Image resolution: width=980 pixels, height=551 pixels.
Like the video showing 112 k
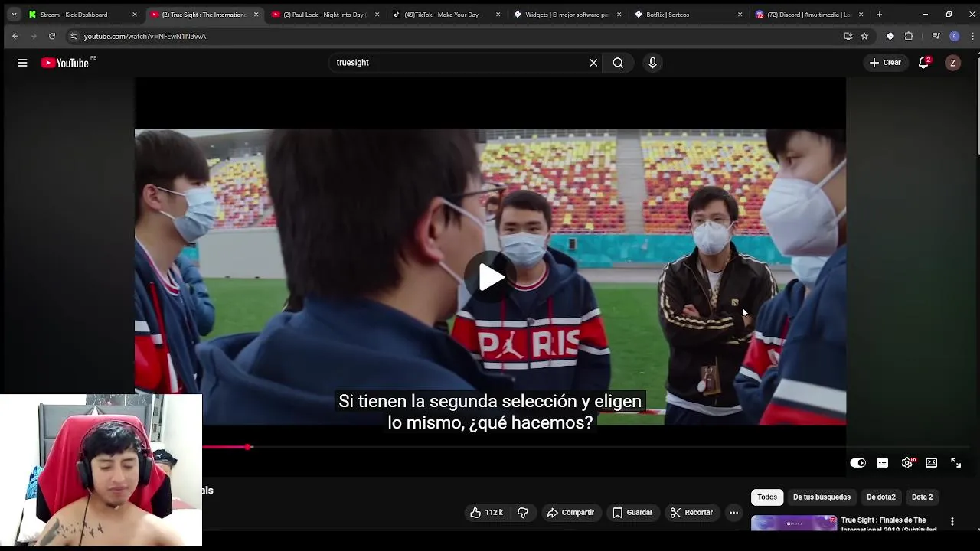[486, 513]
